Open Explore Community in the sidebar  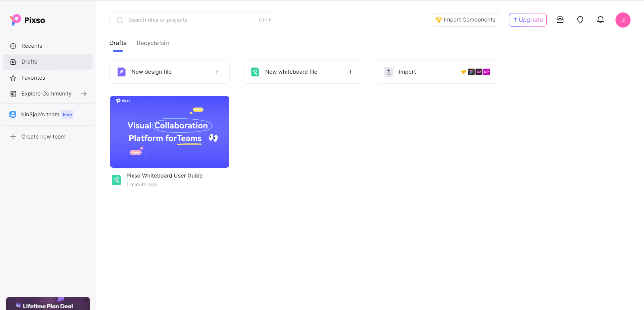(x=48, y=94)
